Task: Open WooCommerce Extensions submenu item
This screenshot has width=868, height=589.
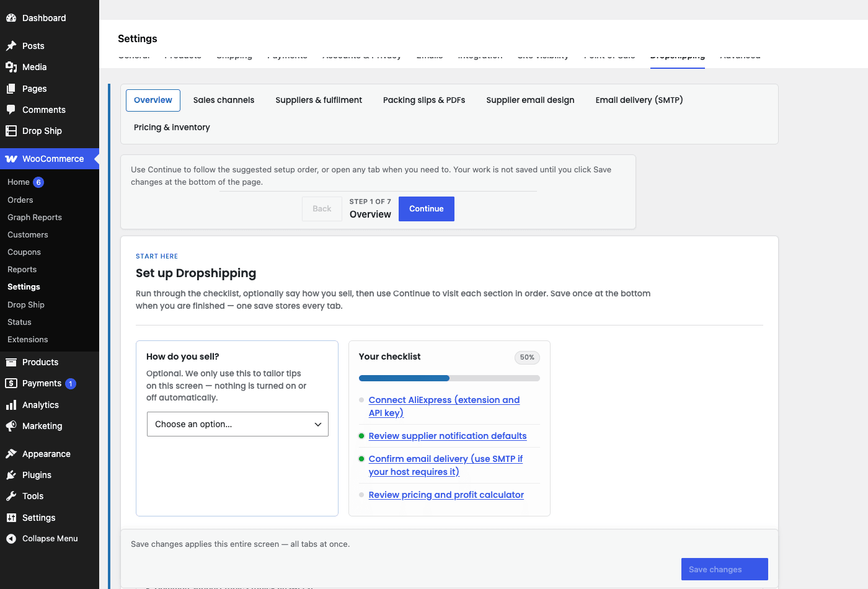Action: coord(28,340)
